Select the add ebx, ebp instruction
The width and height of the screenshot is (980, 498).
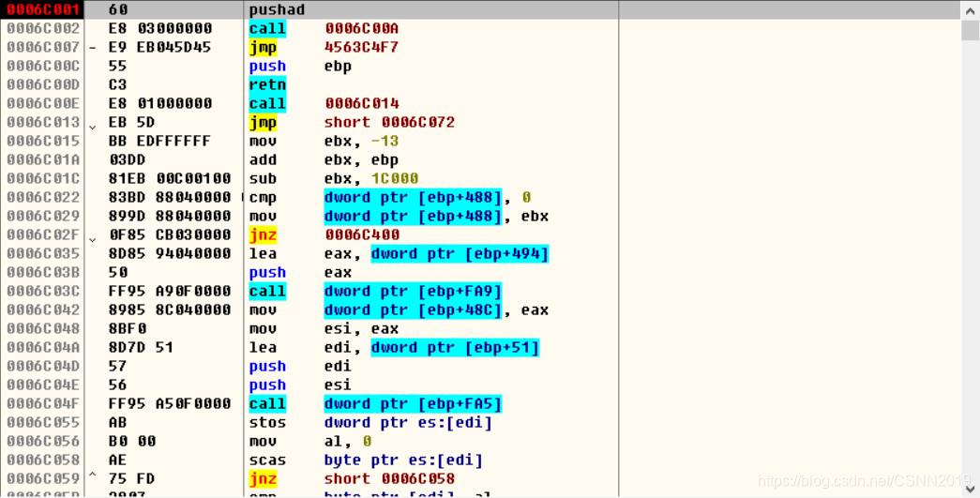[x=324, y=160]
